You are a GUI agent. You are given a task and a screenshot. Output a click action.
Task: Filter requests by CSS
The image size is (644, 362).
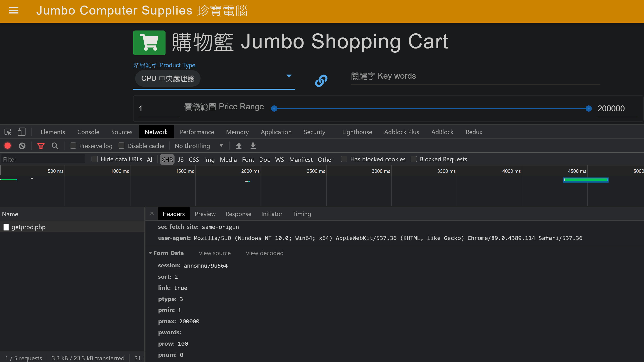[194, 159]
